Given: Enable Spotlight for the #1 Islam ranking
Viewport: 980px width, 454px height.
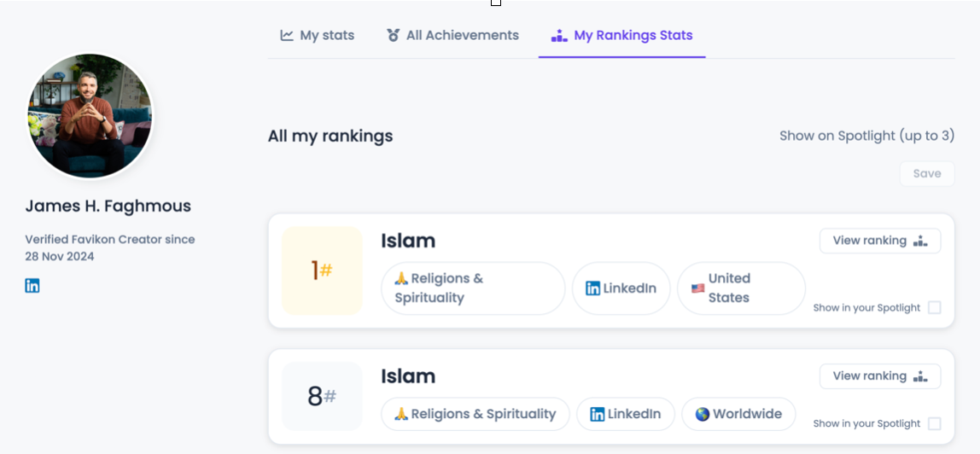Looking at the screenshot, I should 935,307.
